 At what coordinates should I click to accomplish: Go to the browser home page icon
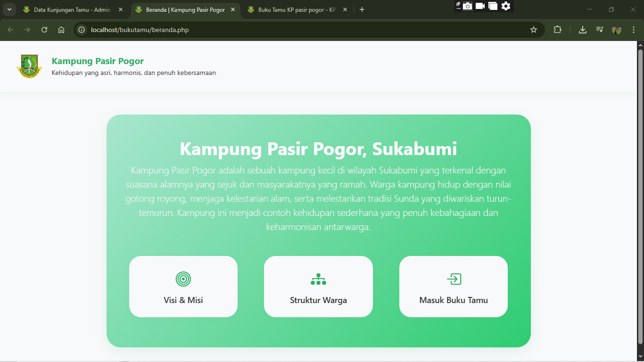tap(61, 30)
